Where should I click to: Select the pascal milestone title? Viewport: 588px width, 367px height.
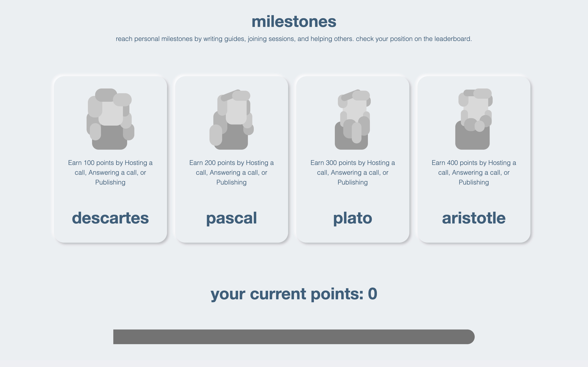pyautogui.click(x=232, y=218)
